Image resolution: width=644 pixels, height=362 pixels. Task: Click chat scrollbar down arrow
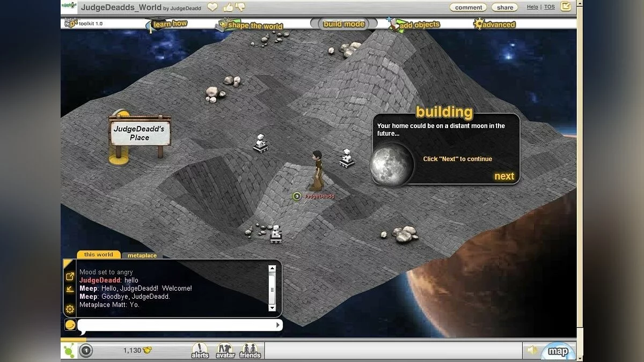(272, 308)
